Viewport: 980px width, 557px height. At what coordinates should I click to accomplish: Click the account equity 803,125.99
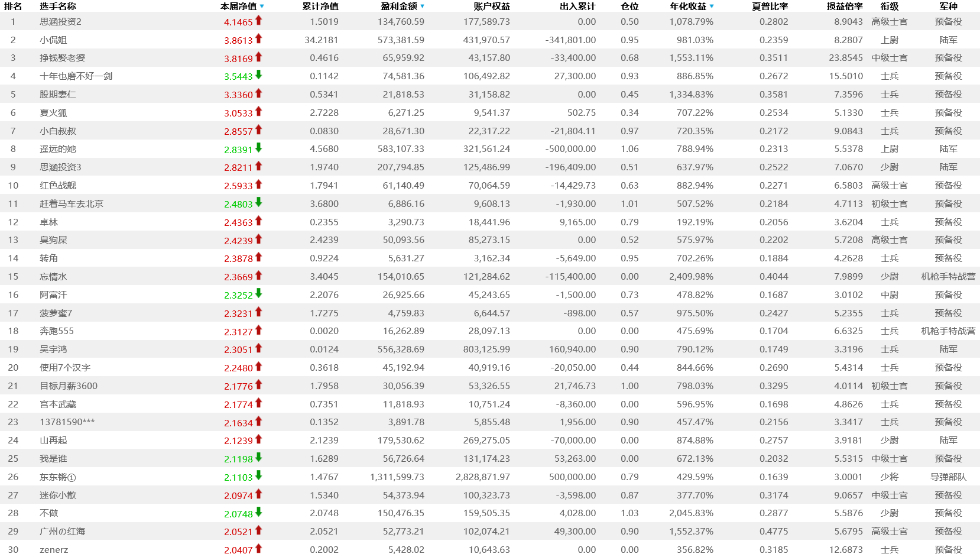[x=487, y=349]
